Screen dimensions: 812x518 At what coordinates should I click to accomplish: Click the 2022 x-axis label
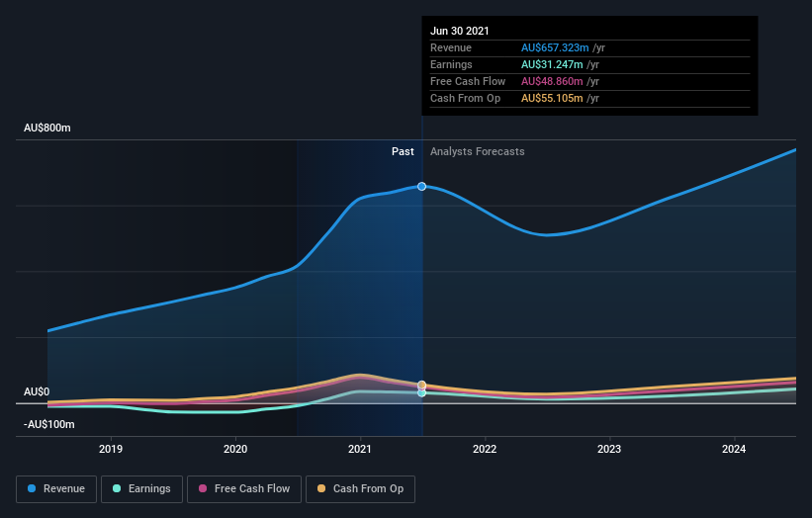tap(485, 449)
